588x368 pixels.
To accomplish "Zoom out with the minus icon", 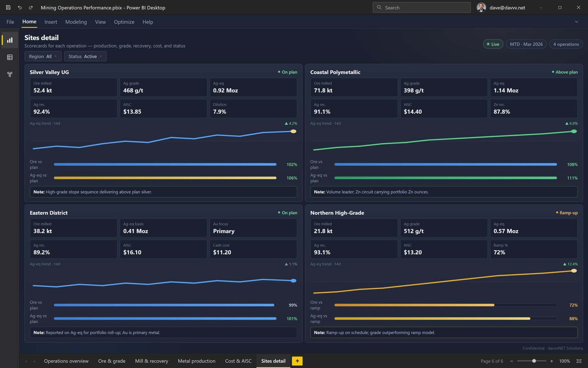I will (512, 361).
